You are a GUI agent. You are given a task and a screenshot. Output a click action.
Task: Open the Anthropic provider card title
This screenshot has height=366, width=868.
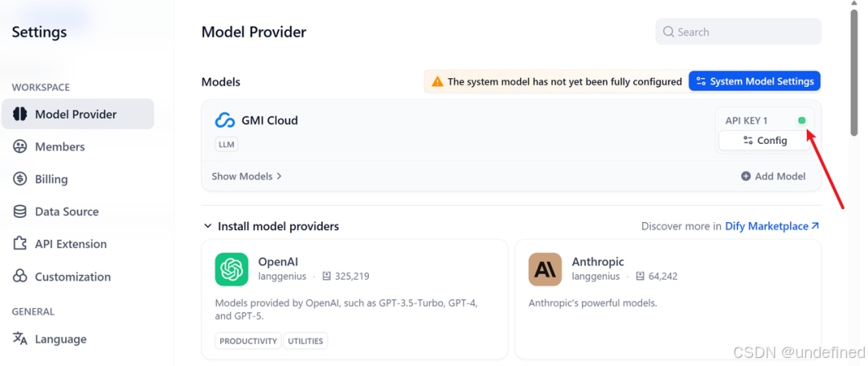coord(597,261)
